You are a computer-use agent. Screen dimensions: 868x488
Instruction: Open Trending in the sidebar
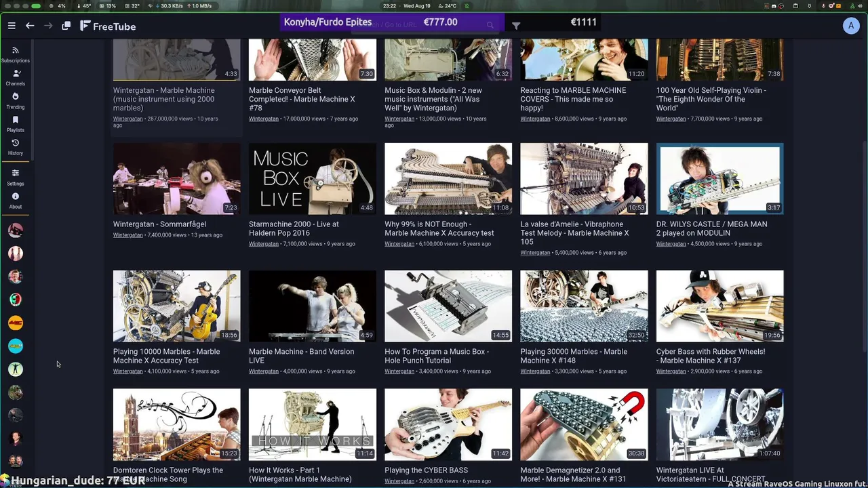click(x=16, y=101)
